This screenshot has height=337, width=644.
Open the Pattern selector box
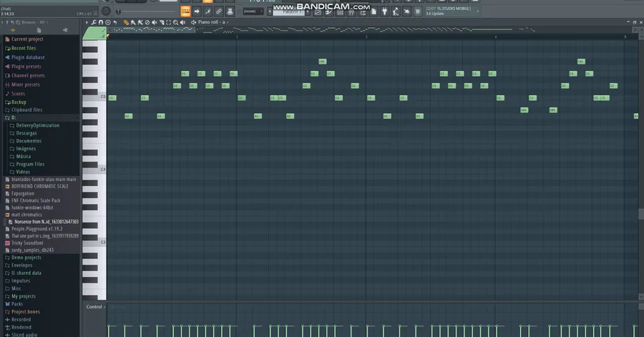(290, 12)
